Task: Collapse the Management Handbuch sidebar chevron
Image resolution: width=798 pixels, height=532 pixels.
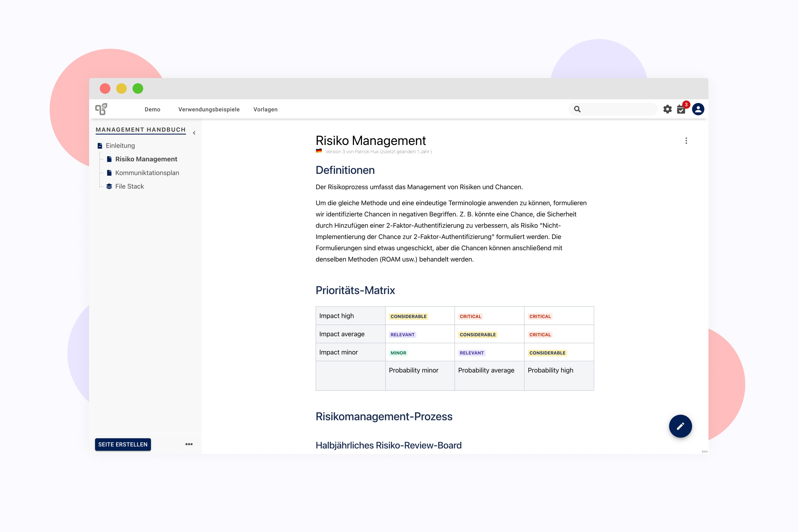Action: click(194, 133)
